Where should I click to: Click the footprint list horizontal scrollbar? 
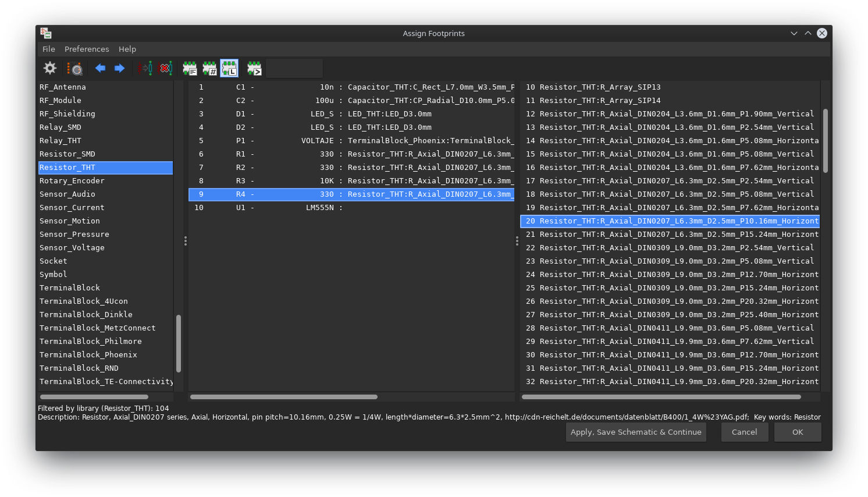click(661, 397)
